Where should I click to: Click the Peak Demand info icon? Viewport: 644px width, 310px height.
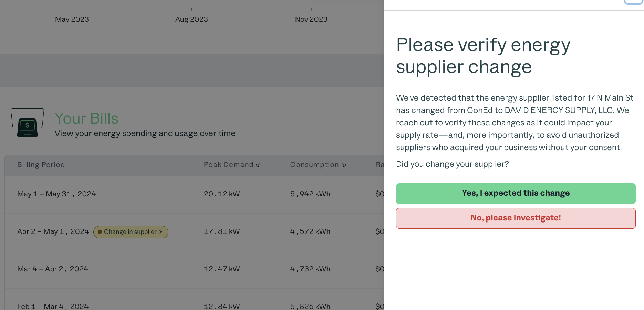(258, 165)
